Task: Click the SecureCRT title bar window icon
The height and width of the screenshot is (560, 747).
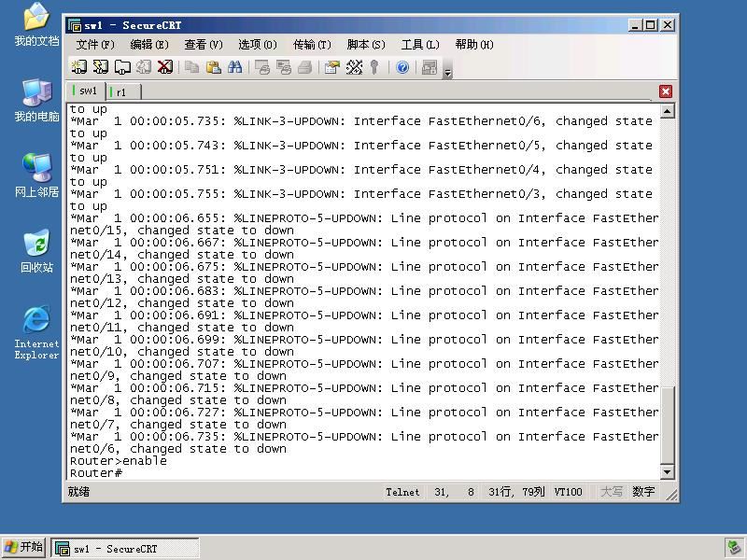Action: click(x=75, y=25)
